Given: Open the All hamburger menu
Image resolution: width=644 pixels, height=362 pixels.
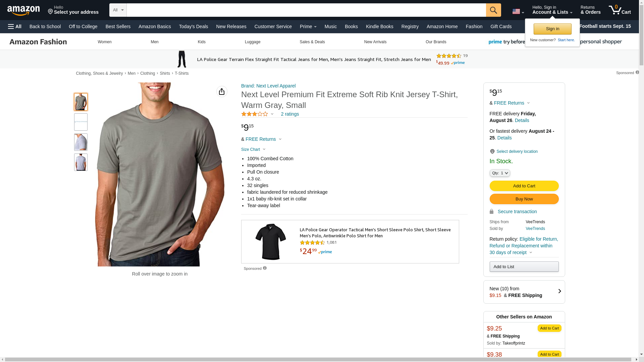Looking at the screenshot, I should [x=15, y=26].
